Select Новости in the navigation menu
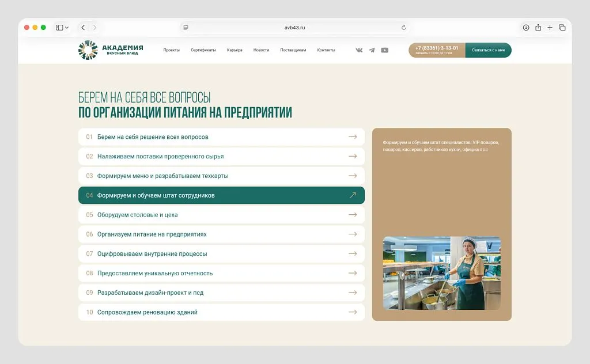 261,50
